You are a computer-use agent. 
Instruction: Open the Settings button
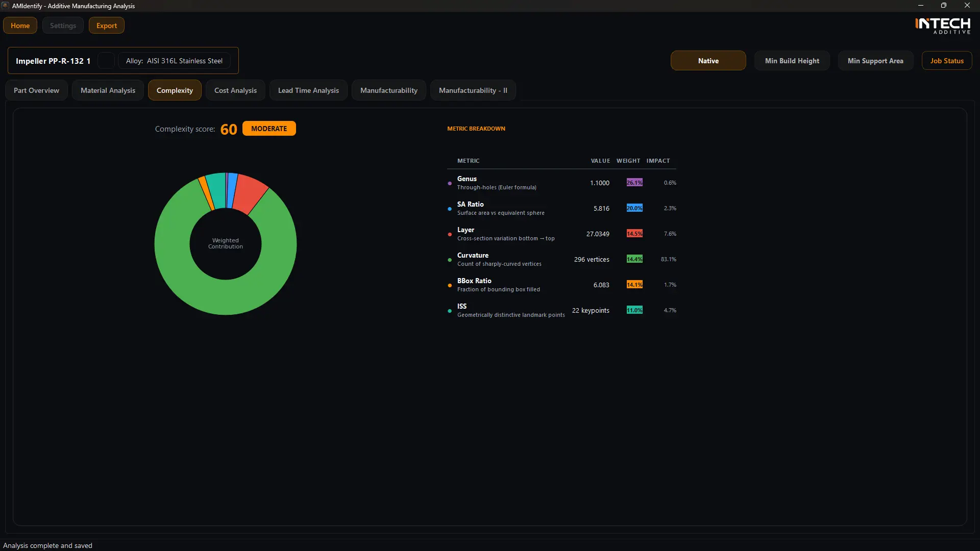[63, 26]
